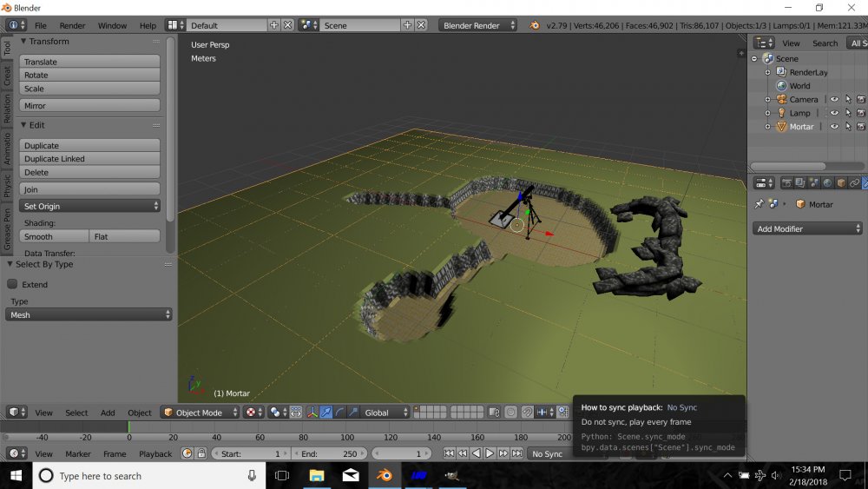868x489 pixels.
Task: Select the rotate manipulator arc icon
Action: click(339, 412)
